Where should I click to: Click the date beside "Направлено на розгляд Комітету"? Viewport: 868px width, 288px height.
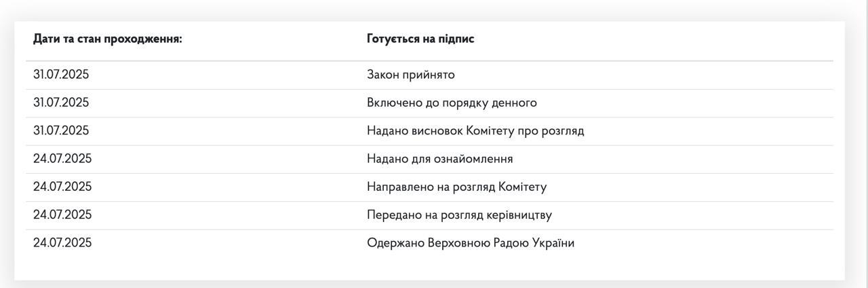(62, 187)
